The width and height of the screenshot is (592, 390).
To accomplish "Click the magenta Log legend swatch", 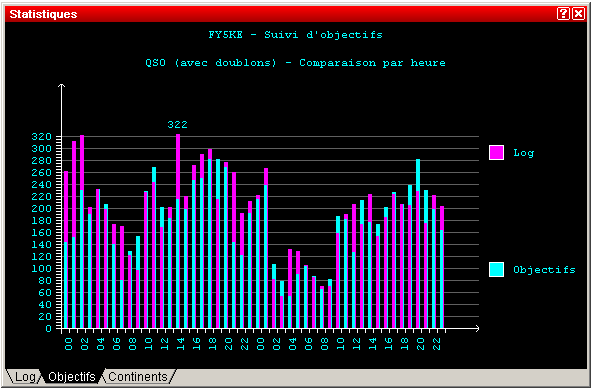I will (496, 153).
